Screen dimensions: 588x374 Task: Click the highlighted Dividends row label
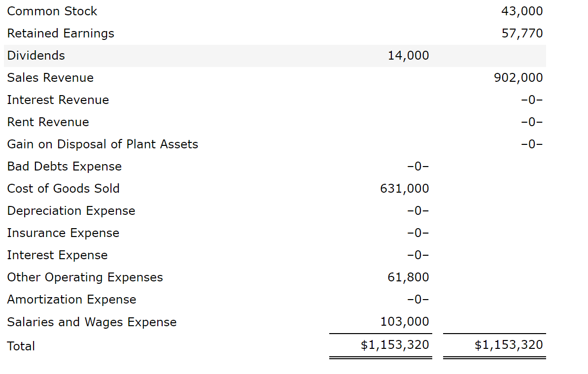(36, 56)
